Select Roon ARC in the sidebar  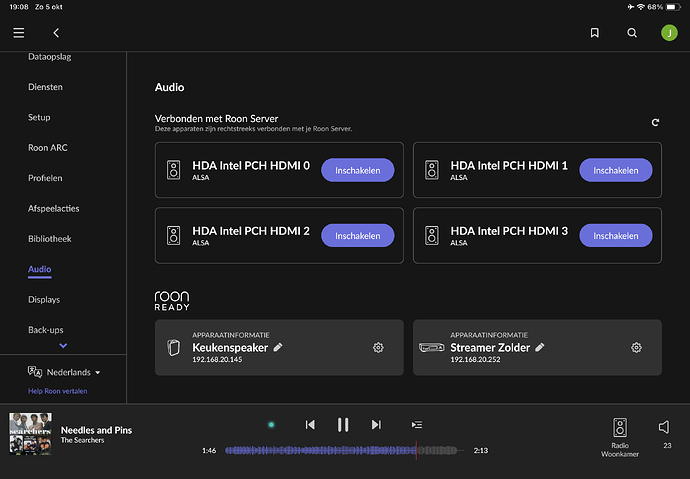point(48,148)
